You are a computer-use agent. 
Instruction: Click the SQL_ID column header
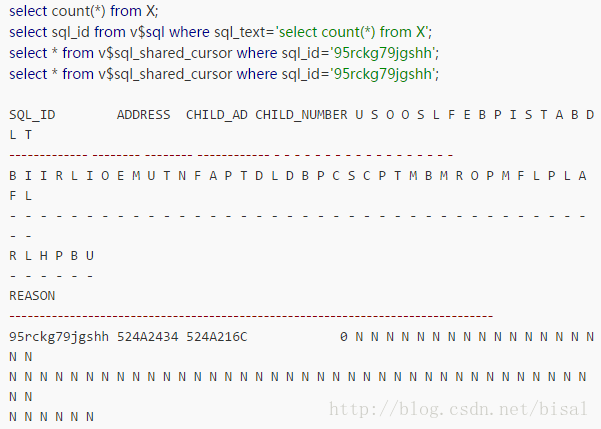coord(32,114)
